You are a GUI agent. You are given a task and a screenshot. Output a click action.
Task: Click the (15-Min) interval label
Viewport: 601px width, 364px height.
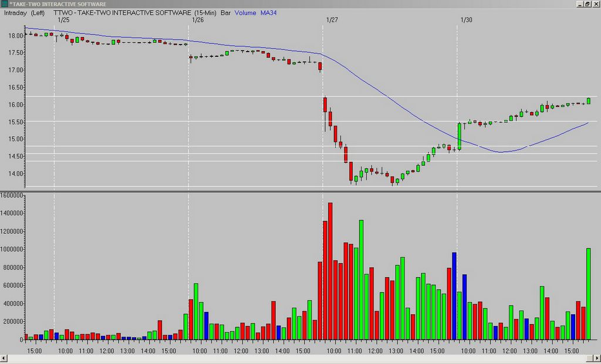(205, 13)
